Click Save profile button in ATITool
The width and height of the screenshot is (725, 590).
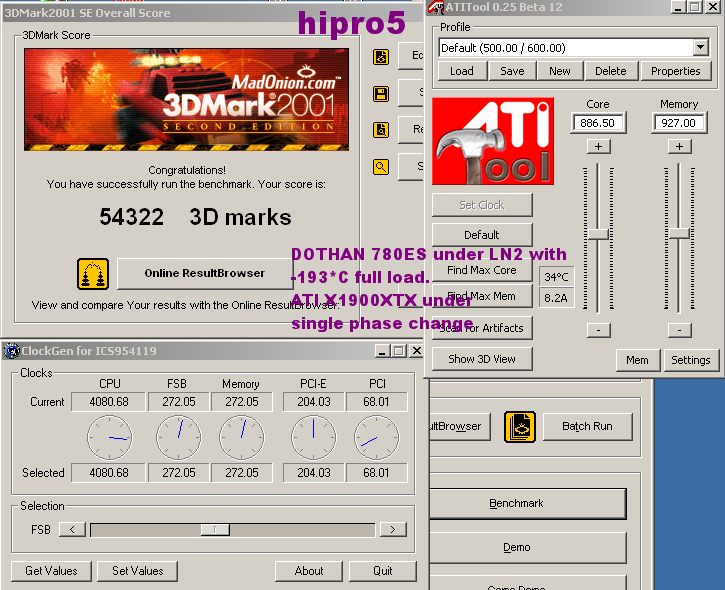(x=512, y=71)
